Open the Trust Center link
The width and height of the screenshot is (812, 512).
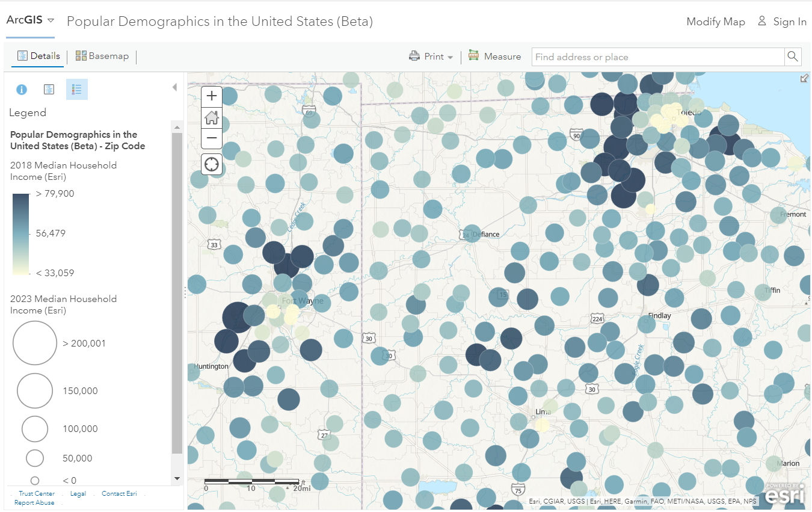tap(37, 494)
